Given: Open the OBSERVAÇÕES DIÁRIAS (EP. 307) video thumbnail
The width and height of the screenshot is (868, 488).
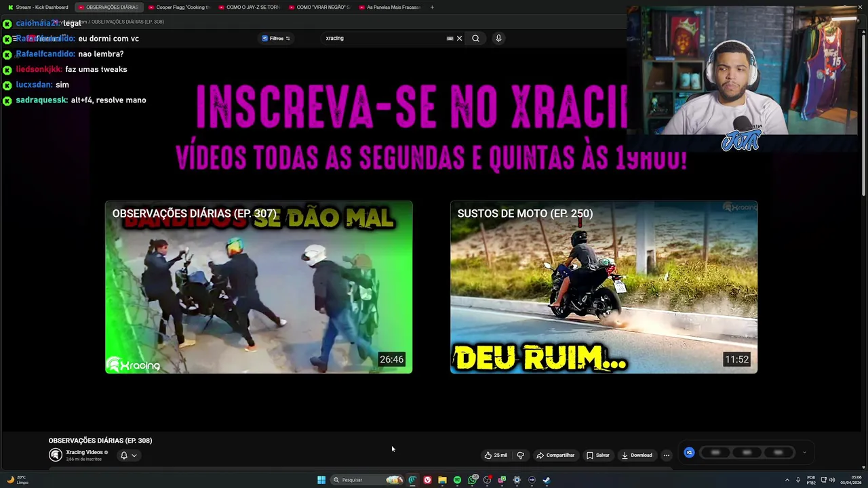Looking at the screenshot, I should coord(258,287).
